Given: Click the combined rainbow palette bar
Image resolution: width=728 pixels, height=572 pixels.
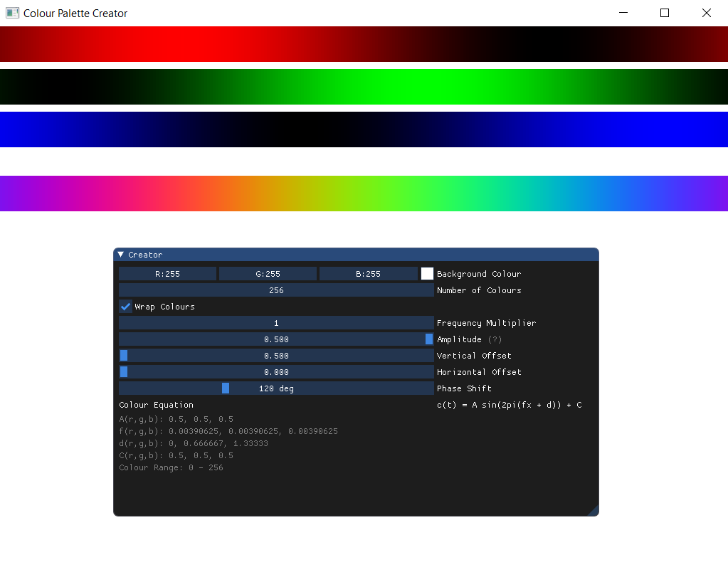Looking at the screenshot, I should coord(364,194).
